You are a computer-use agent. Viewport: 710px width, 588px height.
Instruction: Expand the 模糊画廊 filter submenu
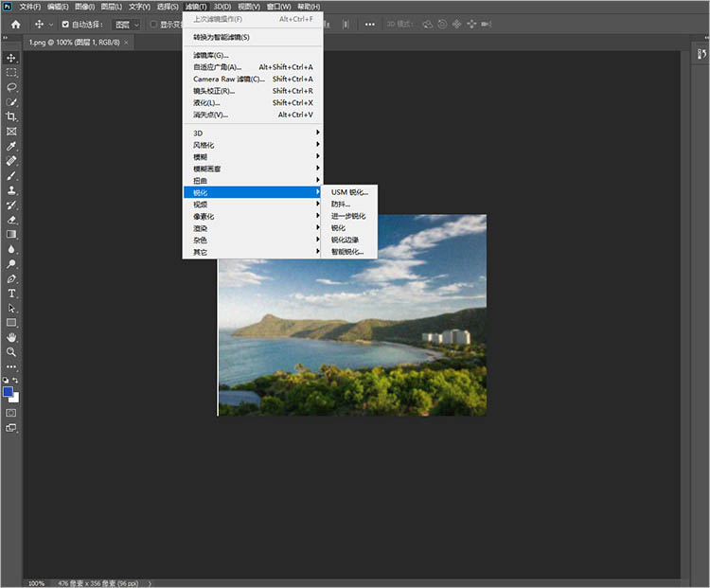click(x=253, y=169)
